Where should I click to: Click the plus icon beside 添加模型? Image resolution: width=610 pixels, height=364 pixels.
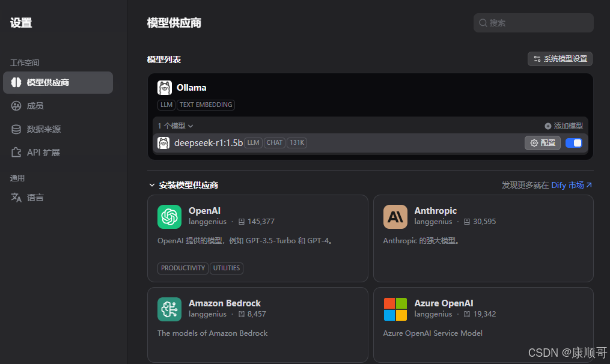[x=547, y=126]
